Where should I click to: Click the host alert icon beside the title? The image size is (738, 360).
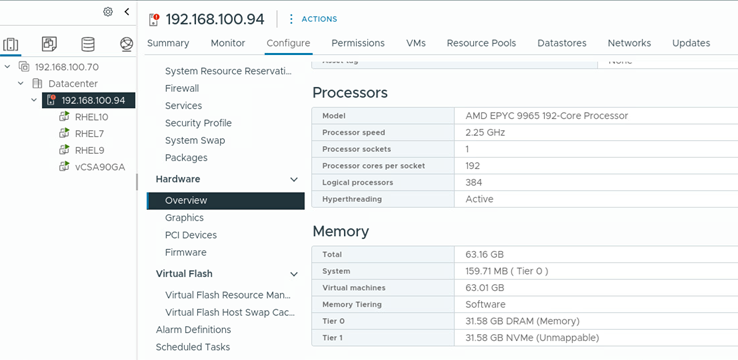(x=154, y=19)
